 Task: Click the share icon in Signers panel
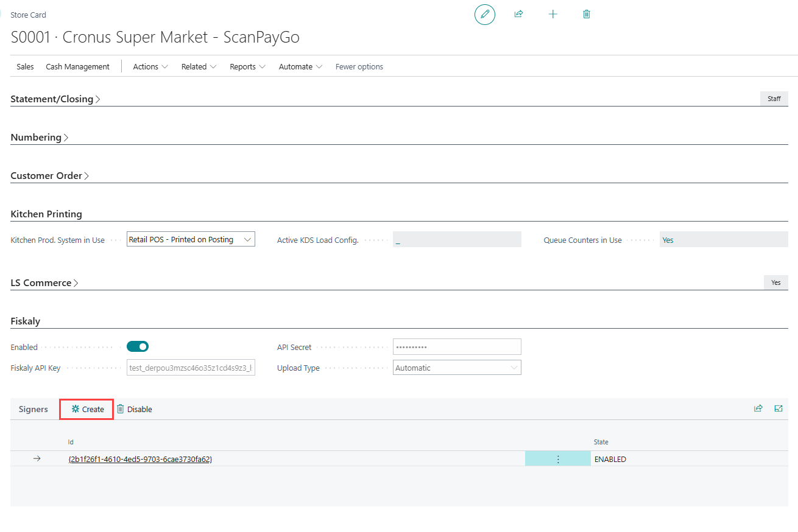point(758,408)
